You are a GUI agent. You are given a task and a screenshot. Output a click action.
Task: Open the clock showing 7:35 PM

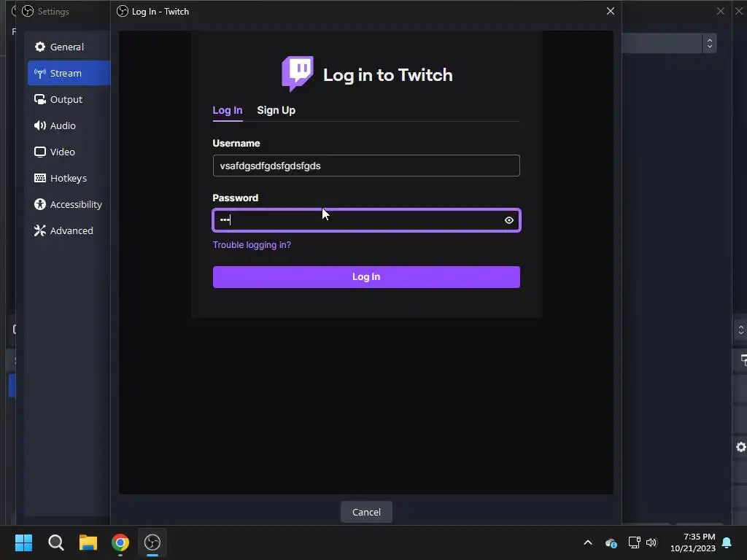point(693,542)
